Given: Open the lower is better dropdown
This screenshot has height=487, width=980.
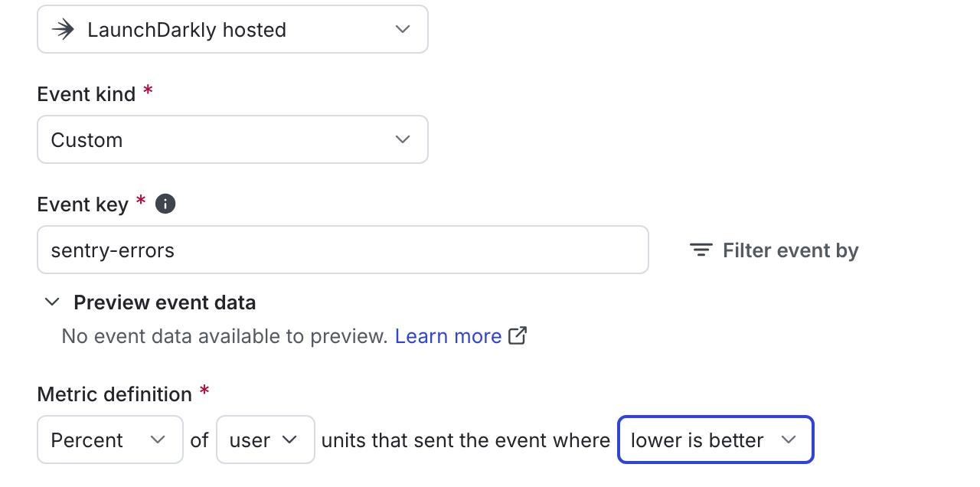Looking at the screenshot, I should pos(716,440).
